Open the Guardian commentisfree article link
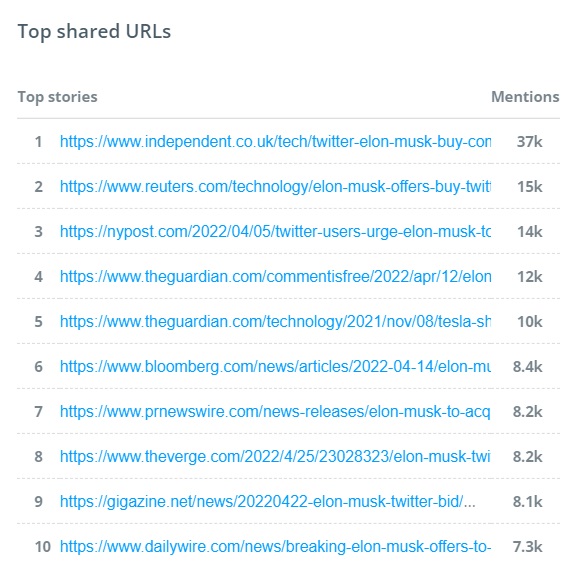This screenshot has width=580, height=575. (275, 277)
